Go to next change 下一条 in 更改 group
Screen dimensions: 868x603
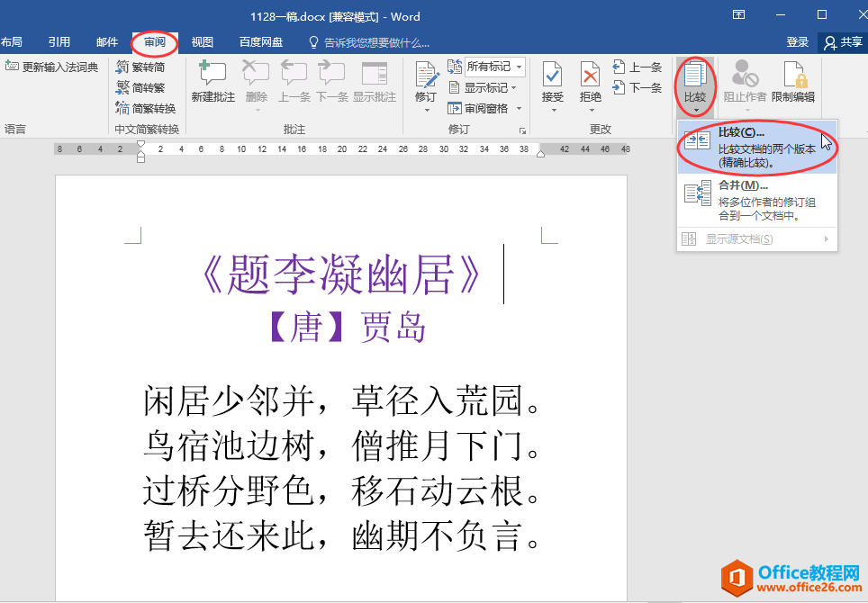(637, 87)
